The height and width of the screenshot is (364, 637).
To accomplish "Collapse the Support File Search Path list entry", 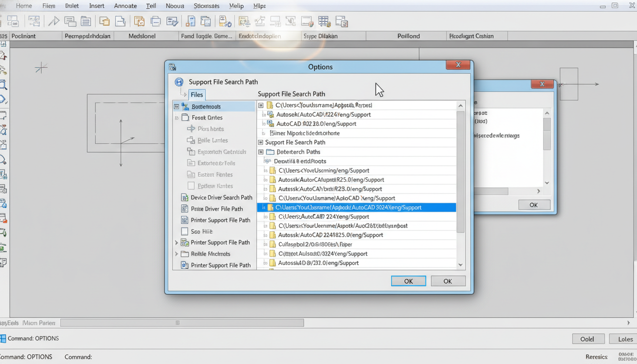I will coord(260,142).
